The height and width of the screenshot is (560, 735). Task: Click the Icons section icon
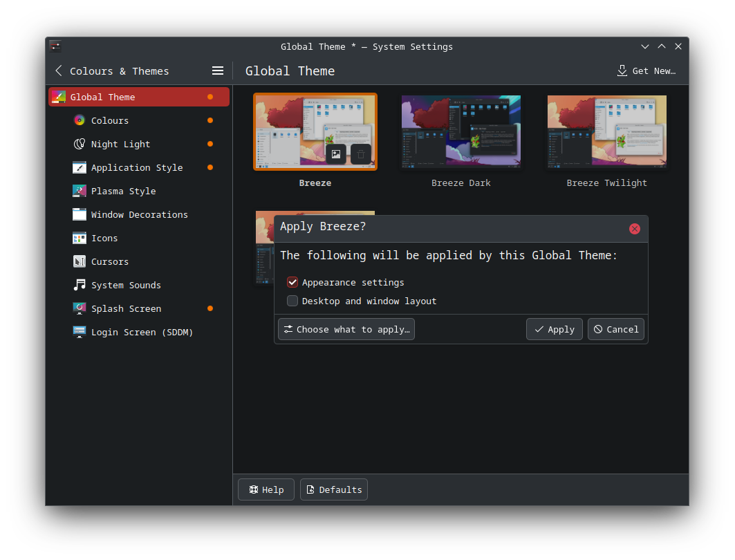(x=80, y=238)
